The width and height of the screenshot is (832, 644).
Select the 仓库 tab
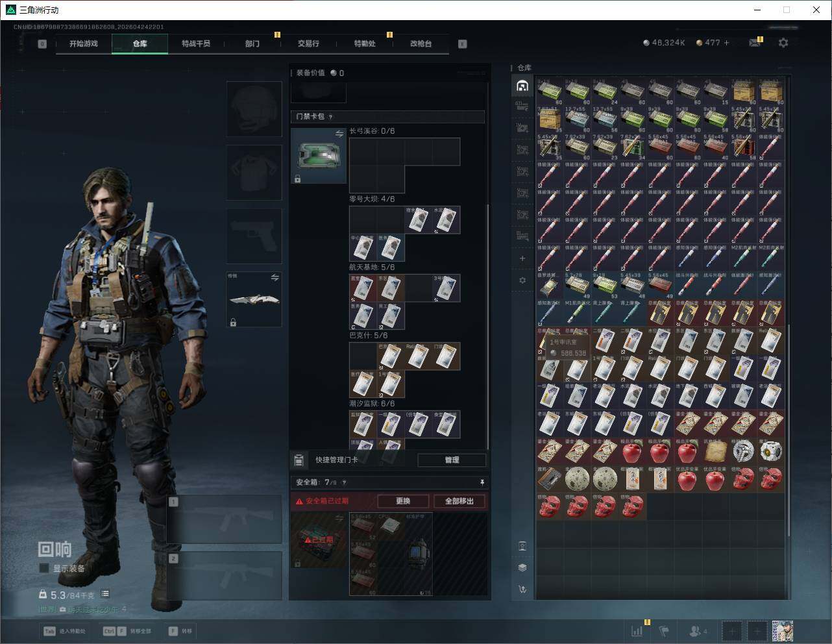[x=140, y=43]
